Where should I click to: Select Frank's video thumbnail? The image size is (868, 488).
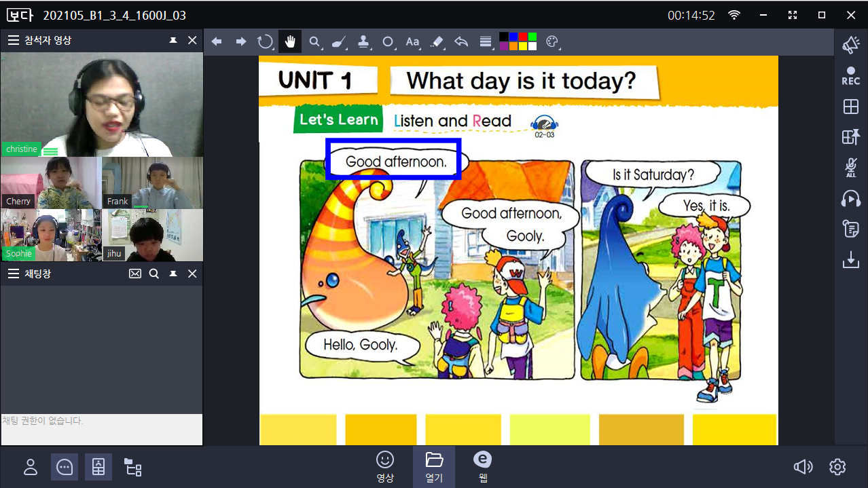(152, 183)
